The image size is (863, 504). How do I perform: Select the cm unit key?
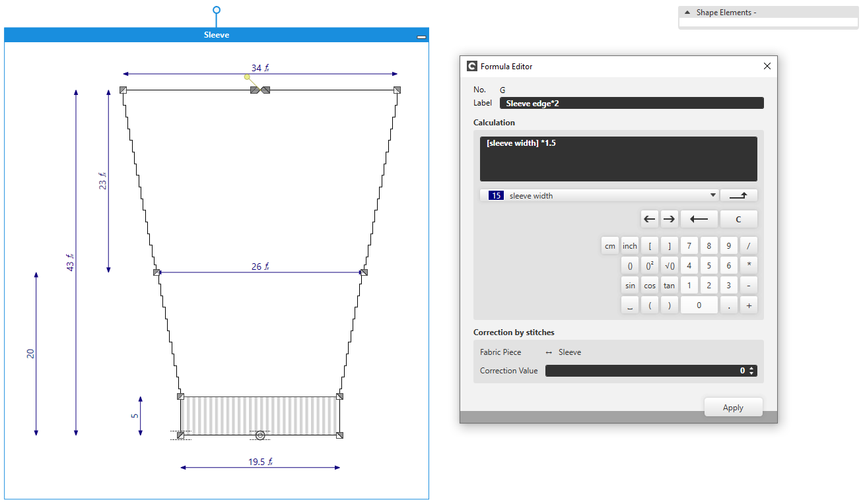[x=609, y=246]
